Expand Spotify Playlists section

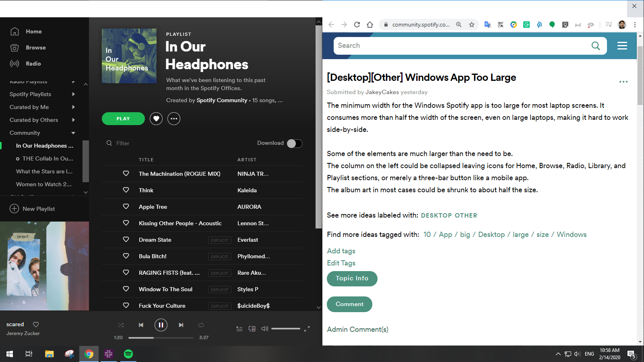73,94
